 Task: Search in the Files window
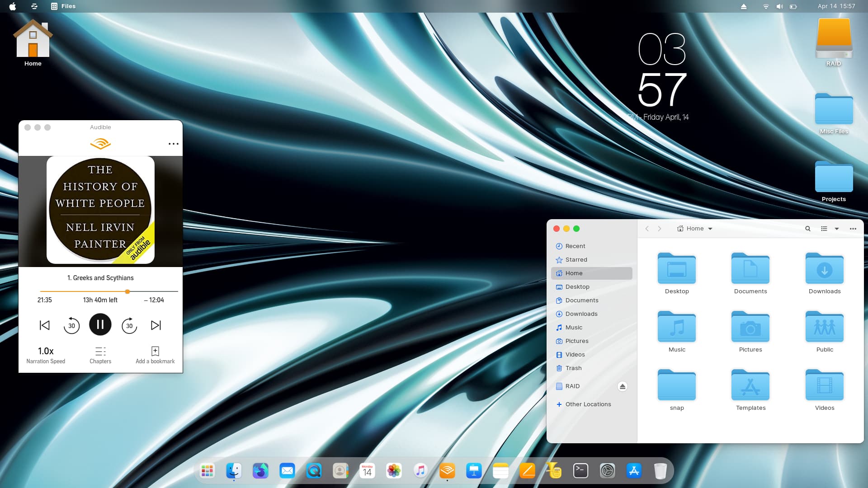808,229
